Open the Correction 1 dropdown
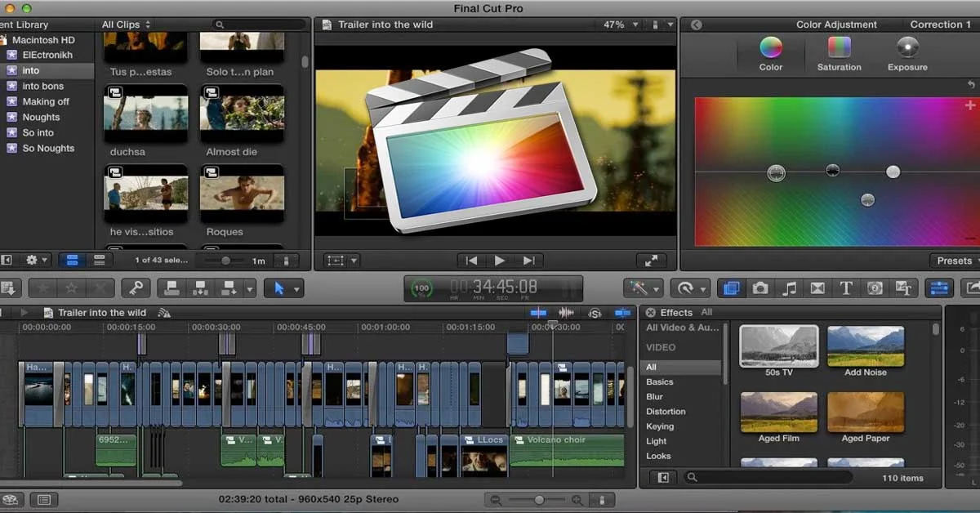The image size is (980, 513). 941,25
